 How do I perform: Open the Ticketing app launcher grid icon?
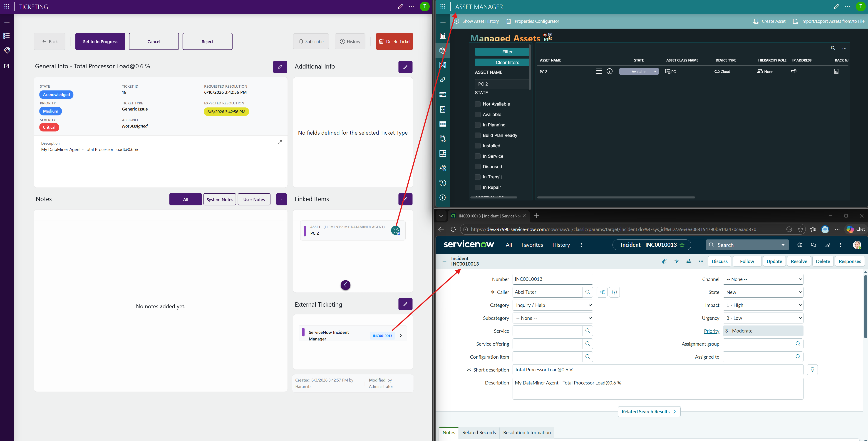pyautogui.click(x=7, y=6)
